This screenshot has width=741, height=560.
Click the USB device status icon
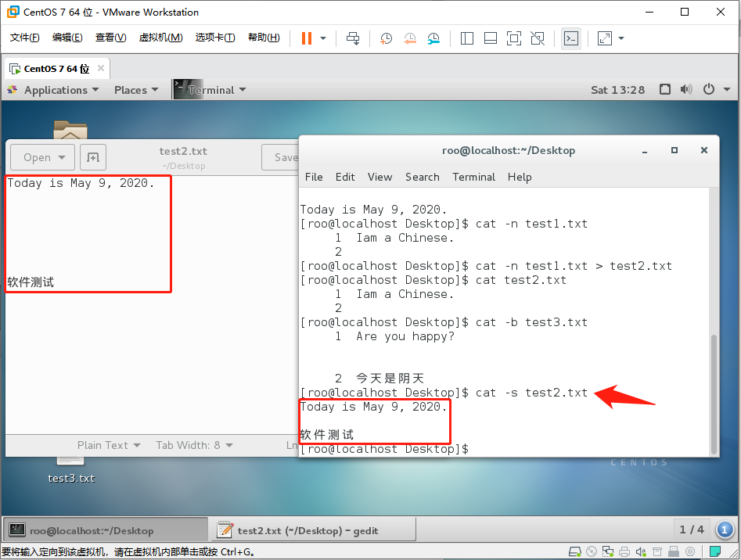point(674,551)
